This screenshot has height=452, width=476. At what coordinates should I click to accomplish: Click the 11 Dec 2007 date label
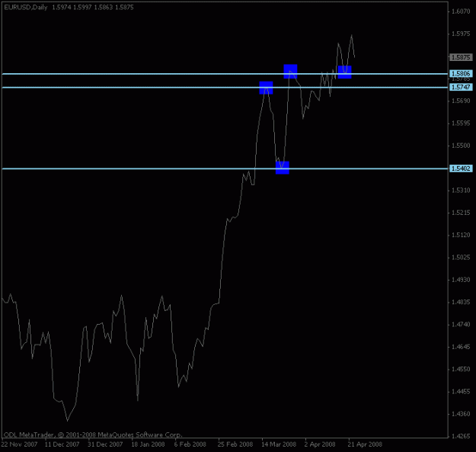[62, 444]
